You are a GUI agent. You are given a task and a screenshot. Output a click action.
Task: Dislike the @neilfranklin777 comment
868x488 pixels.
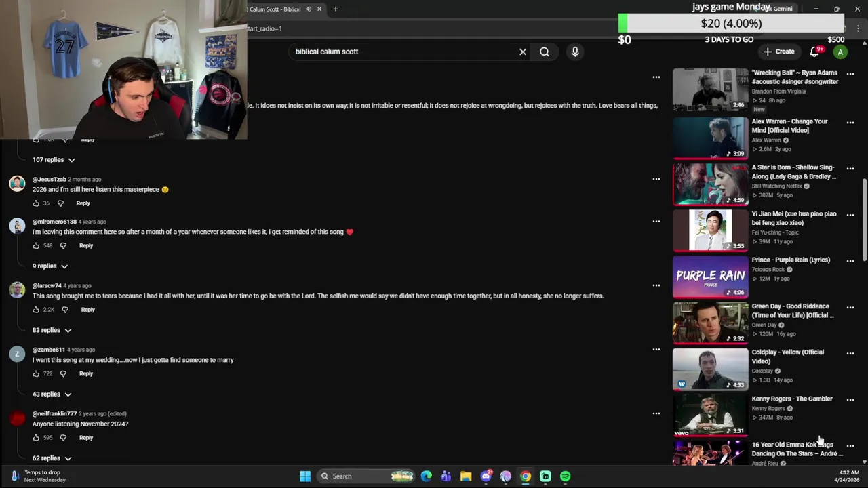(63, 438)
